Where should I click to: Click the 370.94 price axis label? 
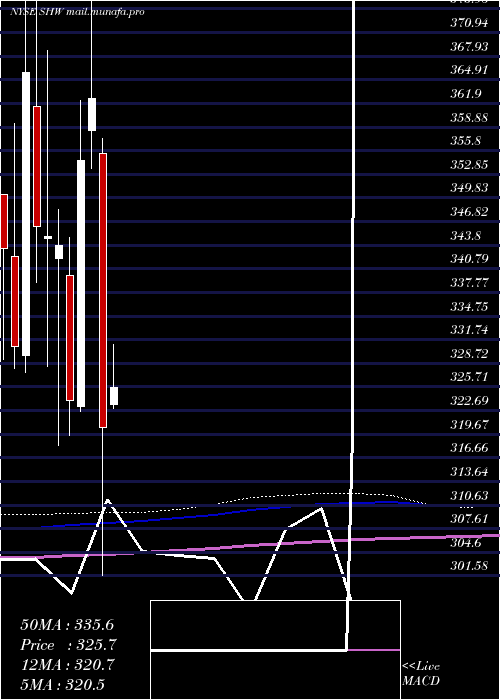[x=469, y=23]
